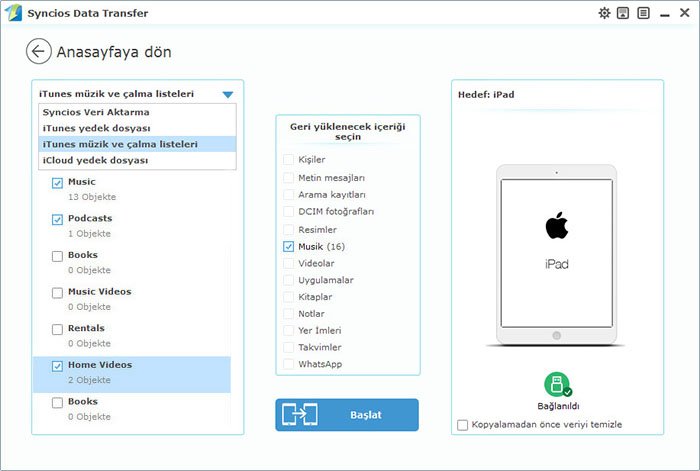The width and height of the screenshot is (700, 471).
Task: Click '2 Objekte' under Home Videos
Action: 89,380
